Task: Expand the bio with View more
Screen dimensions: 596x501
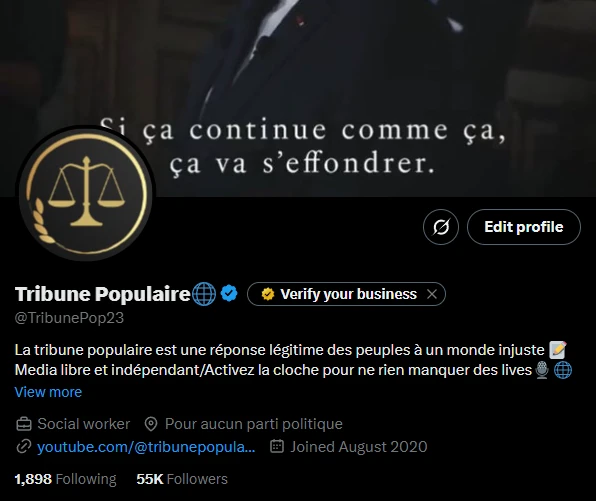Action: tap(48, 392)
